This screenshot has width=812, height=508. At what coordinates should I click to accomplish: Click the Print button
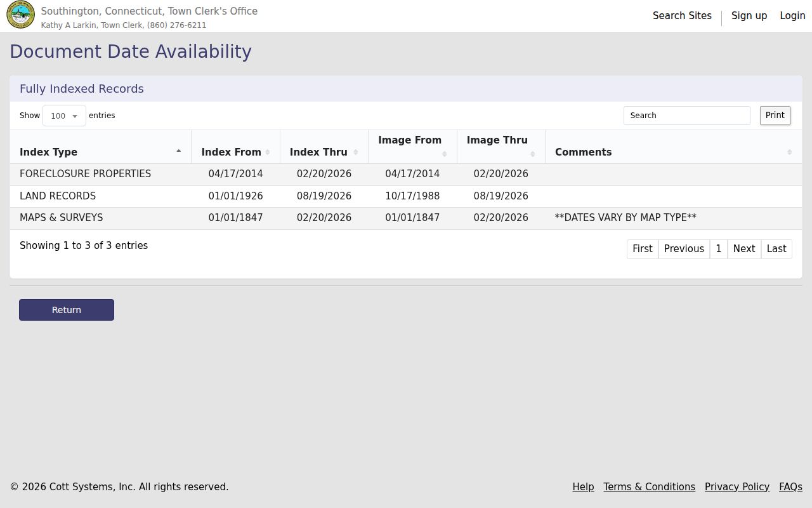[x=775, y=116]
